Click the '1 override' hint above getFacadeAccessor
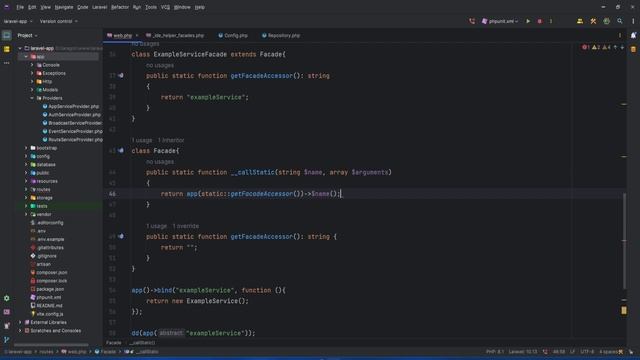The width and height of the screenshot is (640, 360). (186, 226)
